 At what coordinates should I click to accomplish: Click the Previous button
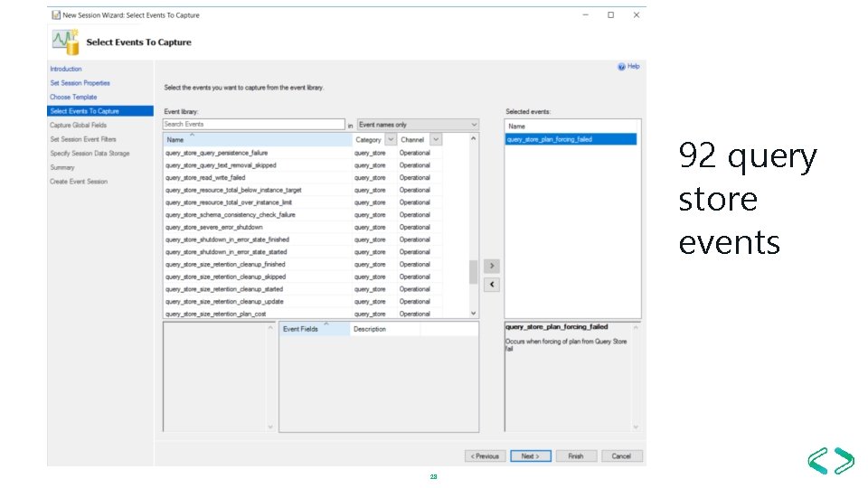click(x=485, y=455)
